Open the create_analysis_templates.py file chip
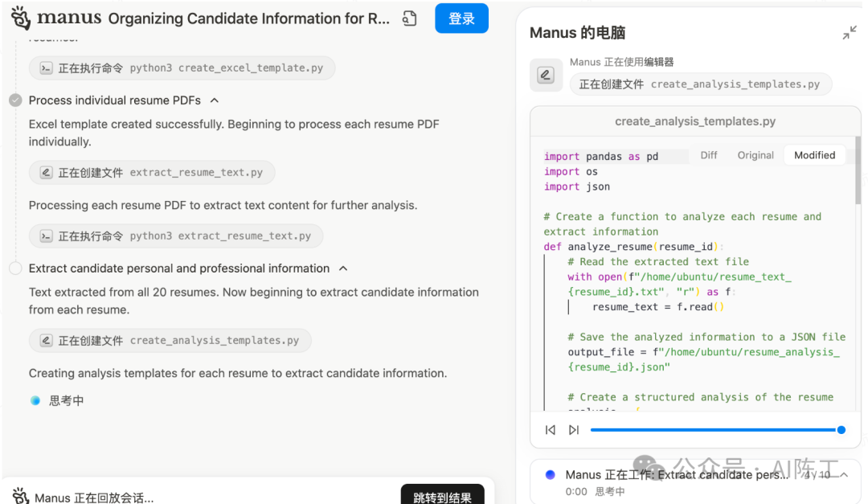 click(x=170, y=341)
